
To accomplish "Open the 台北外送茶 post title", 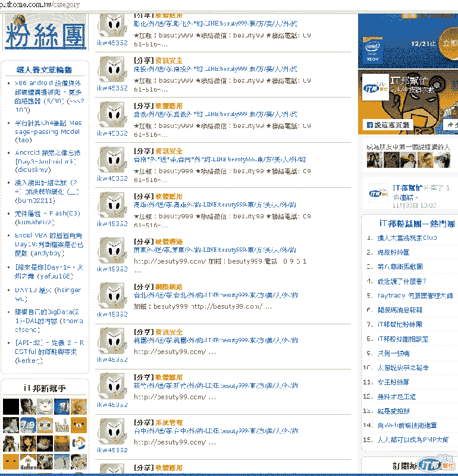I will pos(216,295).
